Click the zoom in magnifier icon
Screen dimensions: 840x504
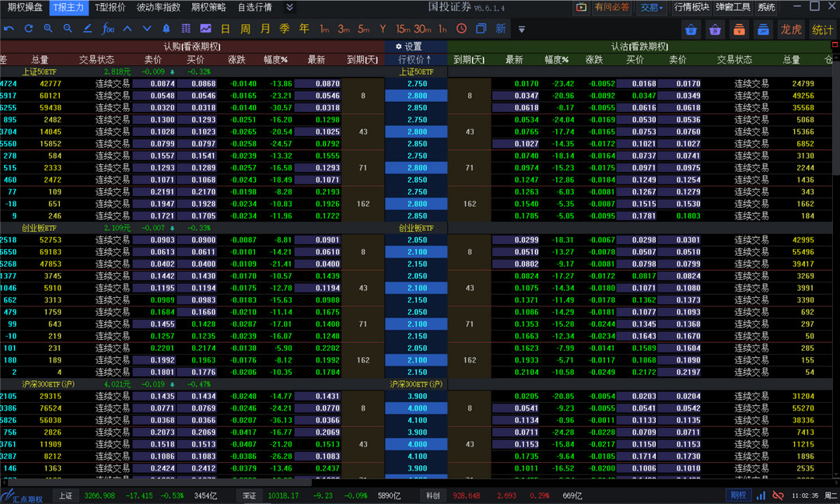pyautogui.click(x=48, y=29)
